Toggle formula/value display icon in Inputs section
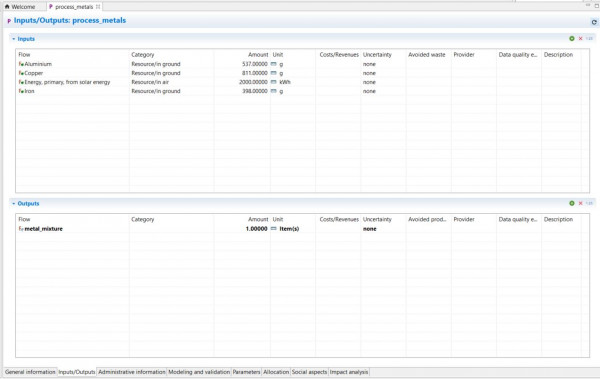The width and height of the screenshot is (600, 379). [589, 39]
